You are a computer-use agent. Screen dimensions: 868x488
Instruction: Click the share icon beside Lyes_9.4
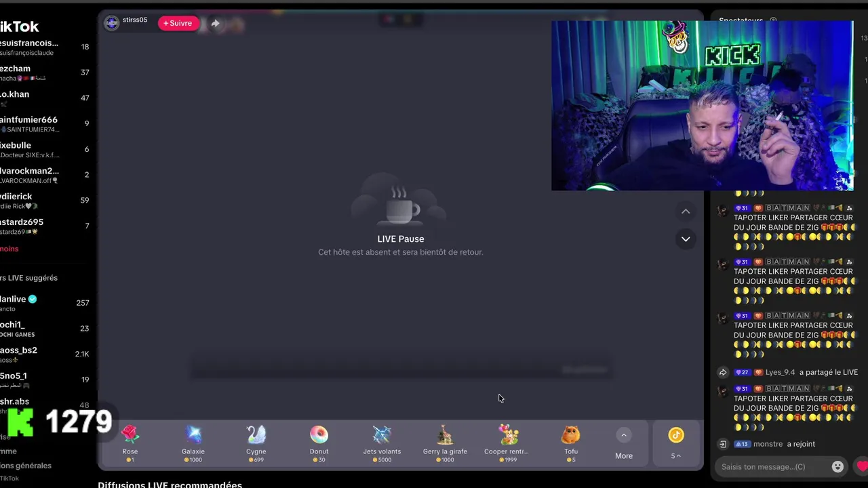pos(723,372)
